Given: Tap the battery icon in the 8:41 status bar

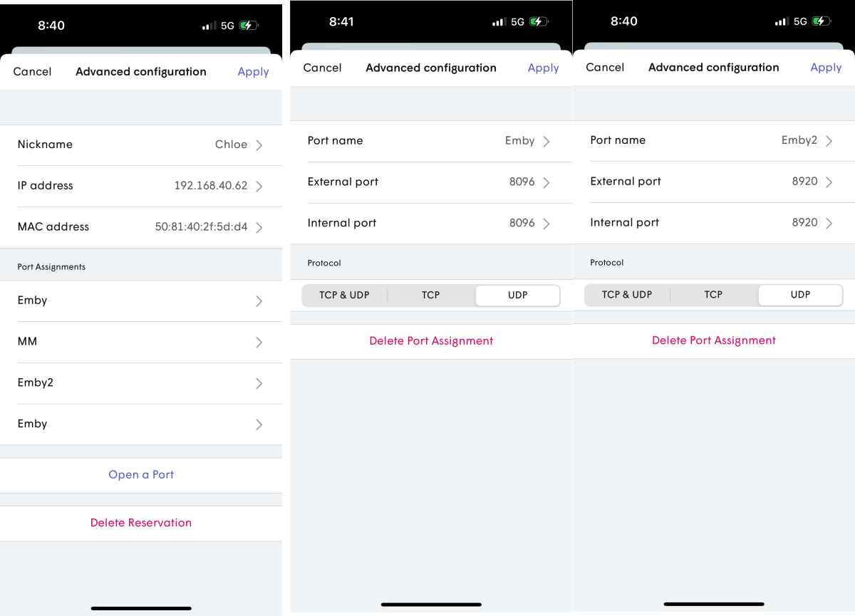Looking at the screenshot, I should [x=539, y=22].
